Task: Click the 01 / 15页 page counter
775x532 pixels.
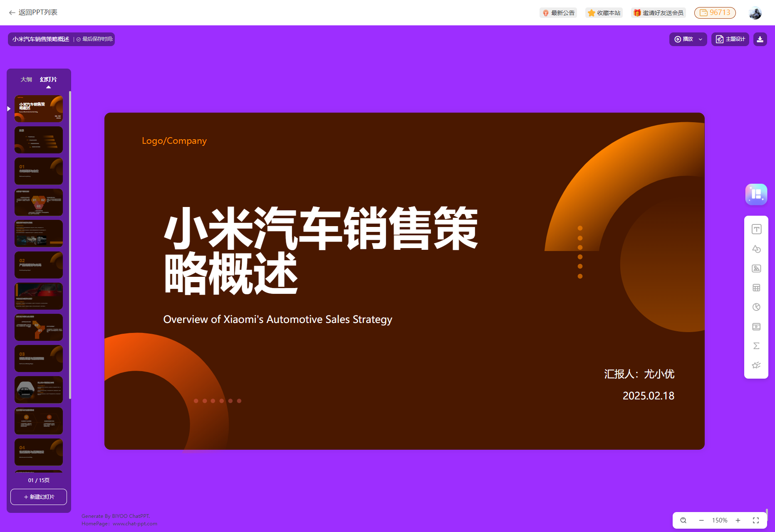Action: click(x=39, y=480)
